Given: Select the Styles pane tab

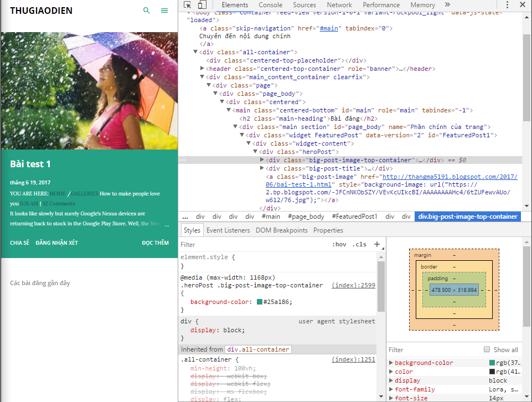Looking at the screenshot, I should pyautogui.click(x=192, y=230).
